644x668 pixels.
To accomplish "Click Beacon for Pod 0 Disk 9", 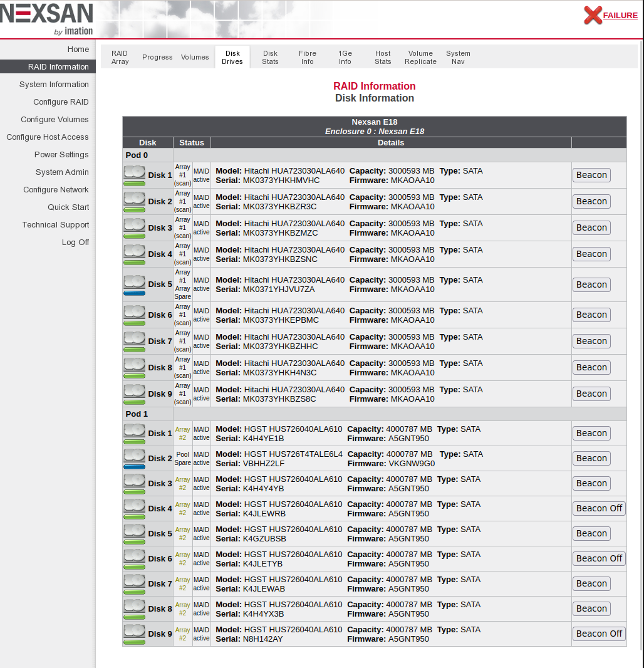I will click(x=591, y=394).
